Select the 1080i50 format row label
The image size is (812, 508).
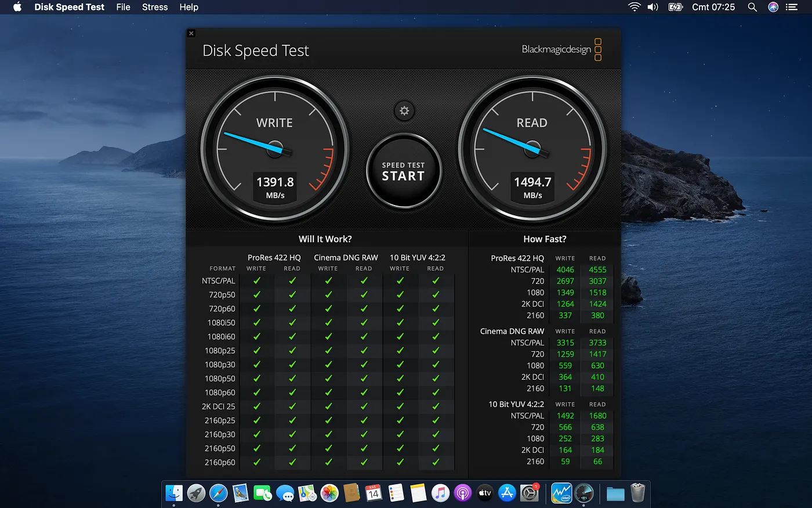point(221,323)
